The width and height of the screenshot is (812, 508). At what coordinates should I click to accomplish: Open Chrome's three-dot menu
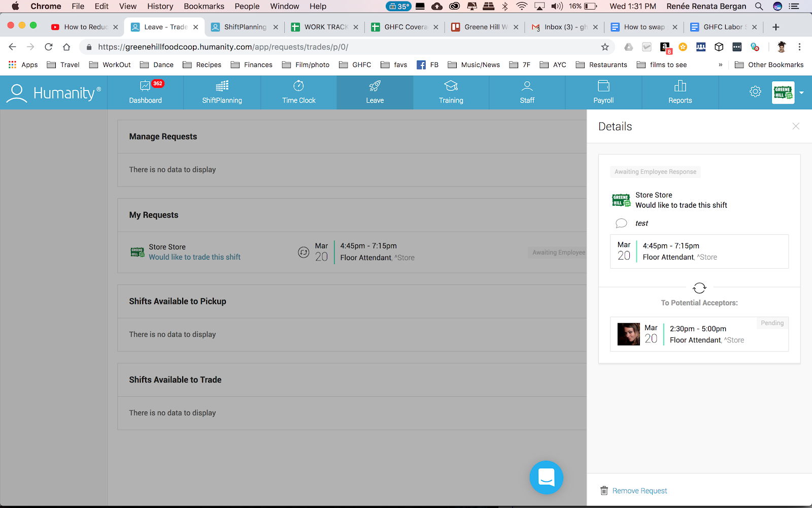coord(799,47)
